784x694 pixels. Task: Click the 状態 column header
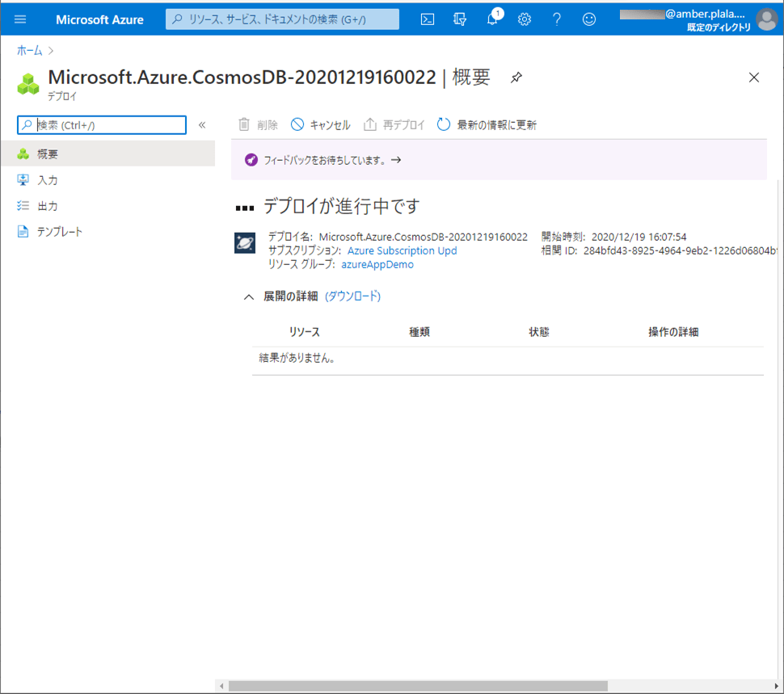point(539,332)
